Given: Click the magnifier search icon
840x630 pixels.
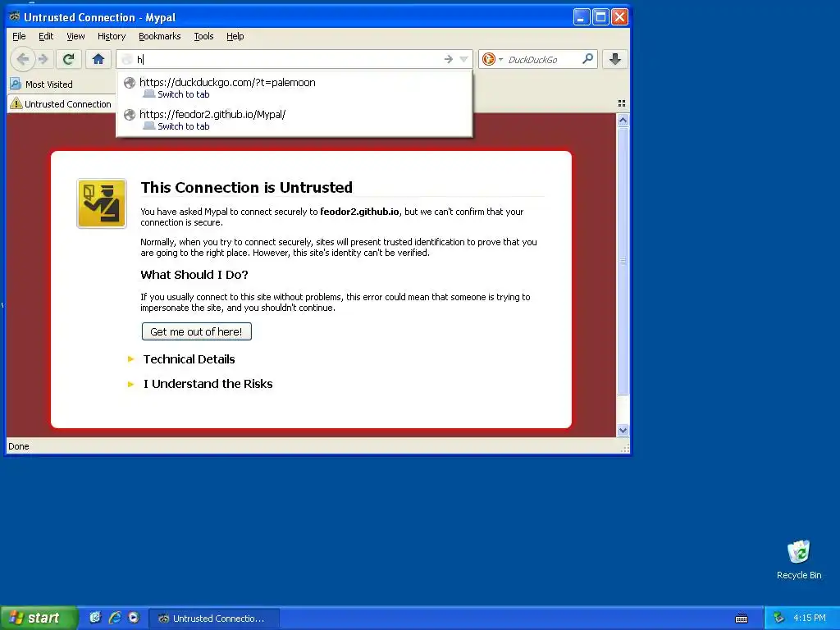Looking at the screenshot, I should point(587,59).
